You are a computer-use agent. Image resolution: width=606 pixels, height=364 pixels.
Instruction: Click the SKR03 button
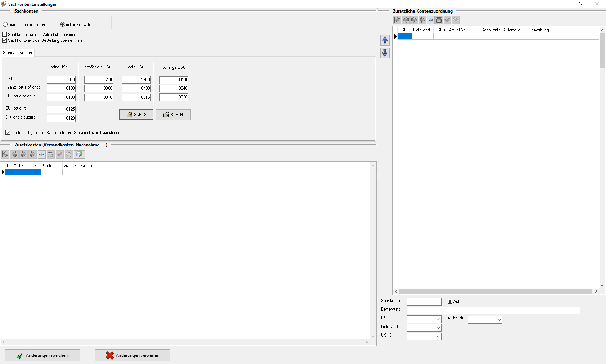point(136,115)
